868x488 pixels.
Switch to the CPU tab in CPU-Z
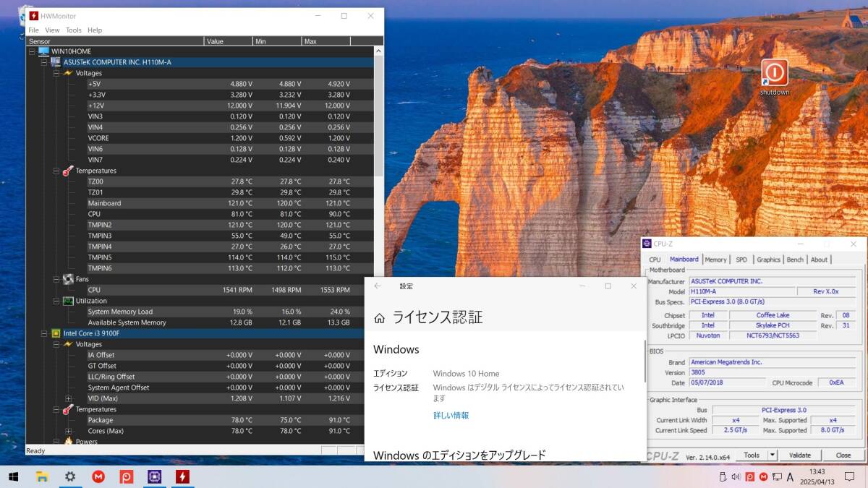coord(655,260)
